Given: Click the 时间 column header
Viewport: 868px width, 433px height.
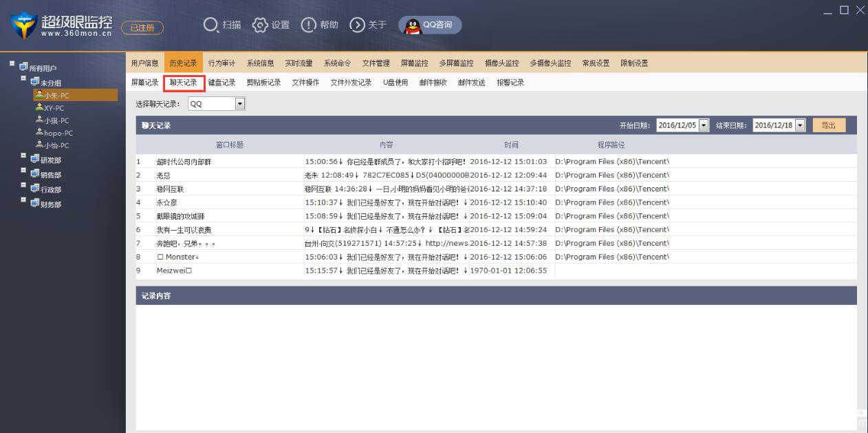Looking at the screenshot, I should click(511, 145).
